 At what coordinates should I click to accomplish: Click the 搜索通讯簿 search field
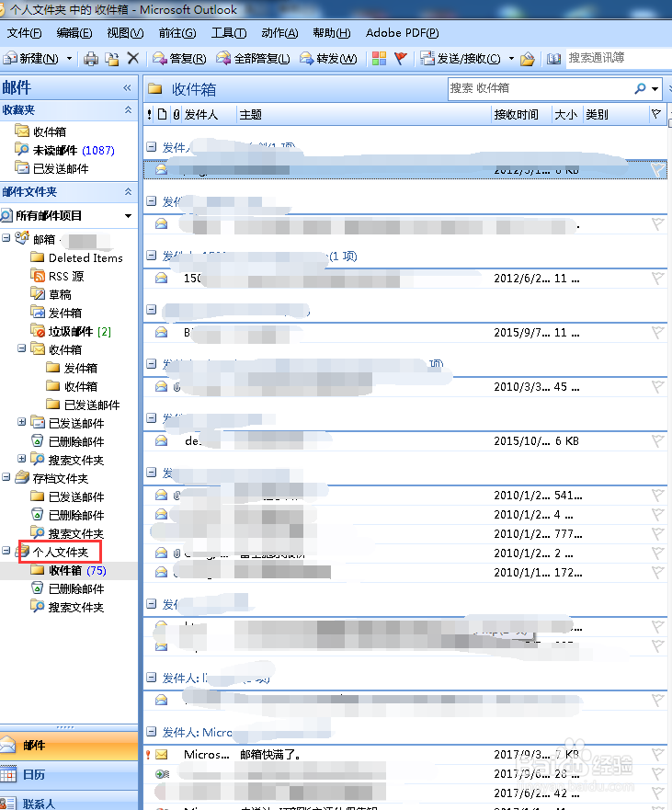[618, 58]
